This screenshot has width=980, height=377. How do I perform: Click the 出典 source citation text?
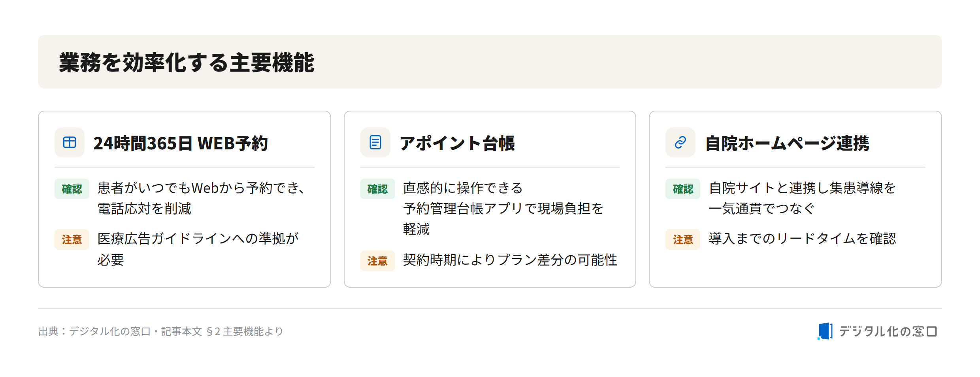pyautogui.click(x=161, y=331)
